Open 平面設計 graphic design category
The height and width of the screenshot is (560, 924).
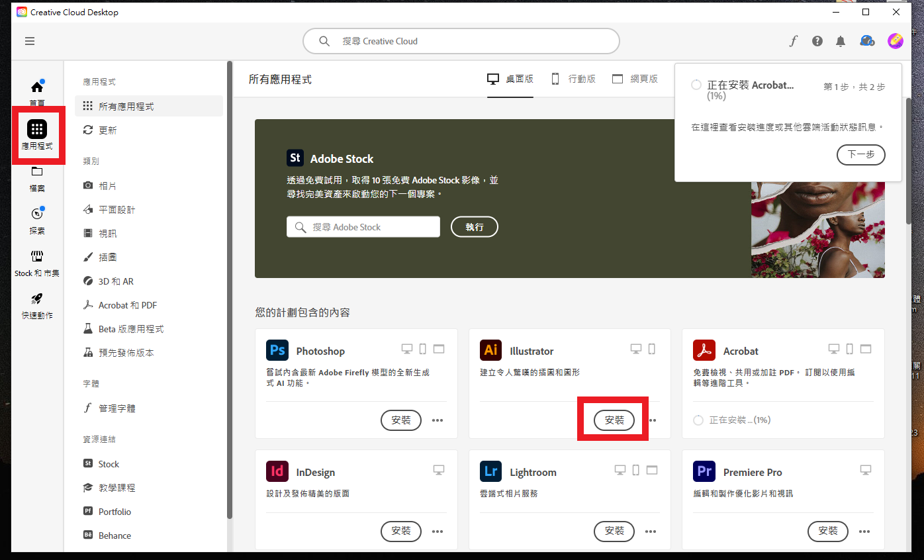[x=149, y=210]
